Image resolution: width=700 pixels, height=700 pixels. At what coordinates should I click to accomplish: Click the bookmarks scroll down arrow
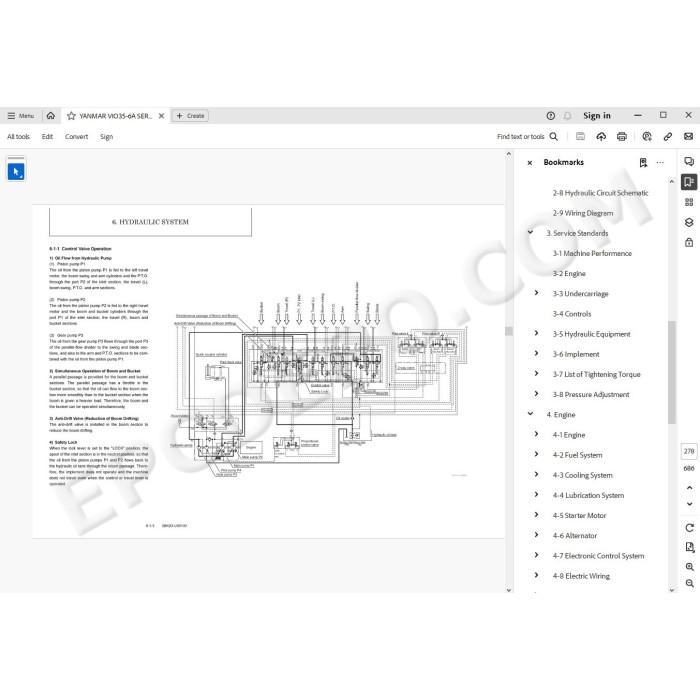[672, 590]
